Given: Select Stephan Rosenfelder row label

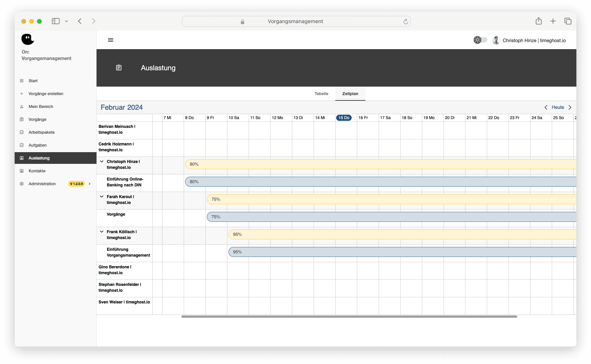Looking at the screenshot, I should pyautogui.click(x=120, y=287).
